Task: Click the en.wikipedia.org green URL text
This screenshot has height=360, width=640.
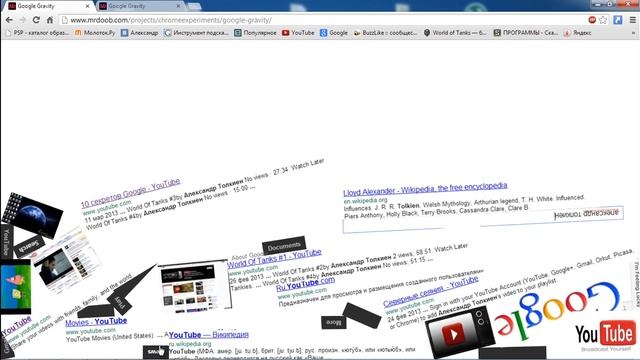Action: click(x=365, y=201)
